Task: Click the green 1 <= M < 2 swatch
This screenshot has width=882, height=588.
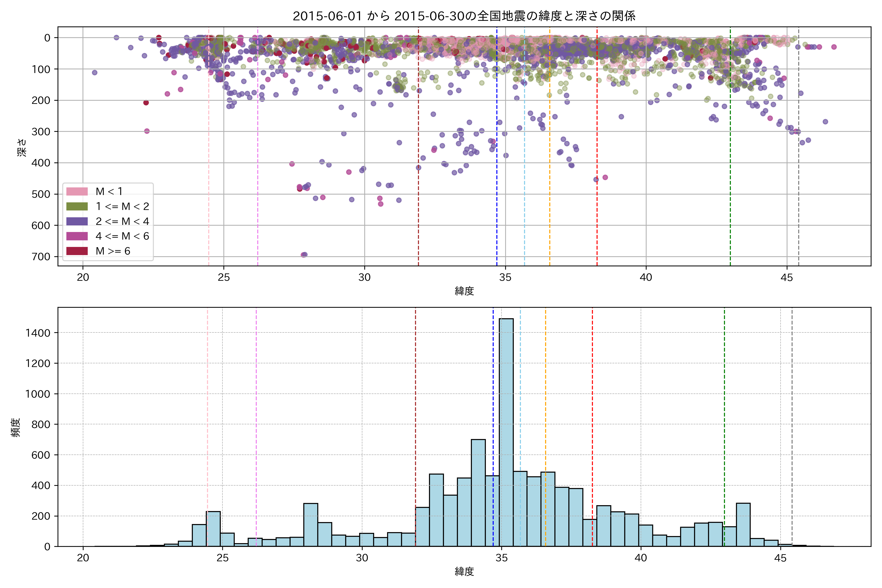Action: (x=77, y=207)
